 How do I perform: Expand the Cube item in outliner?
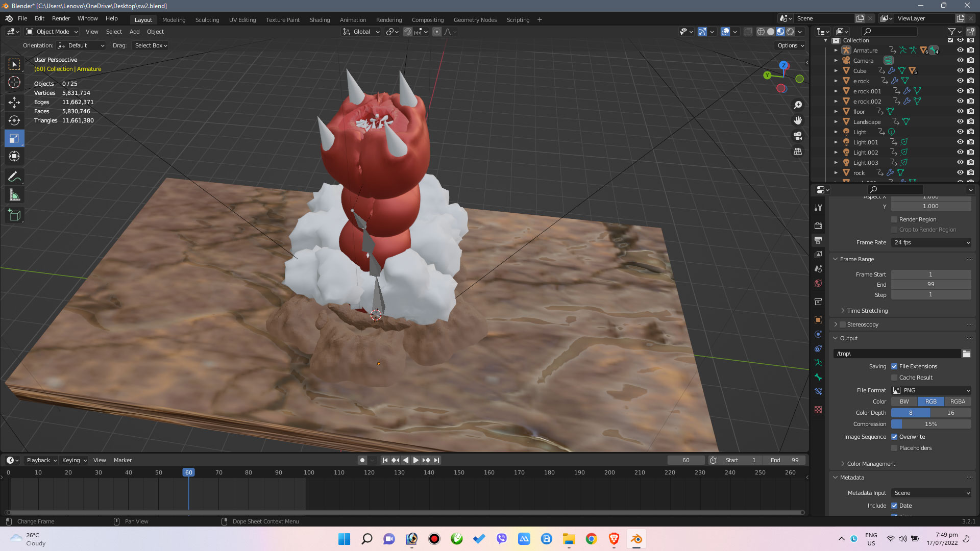(x=836, y=71)
